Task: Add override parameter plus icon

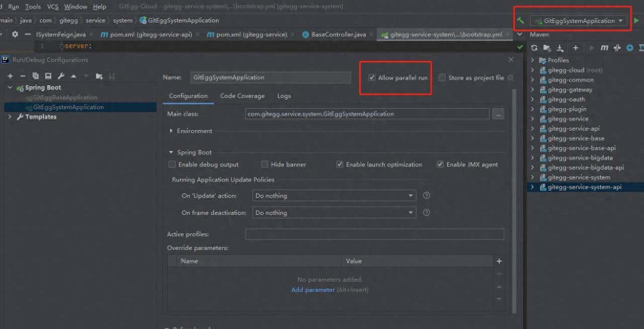Action: 499,261
